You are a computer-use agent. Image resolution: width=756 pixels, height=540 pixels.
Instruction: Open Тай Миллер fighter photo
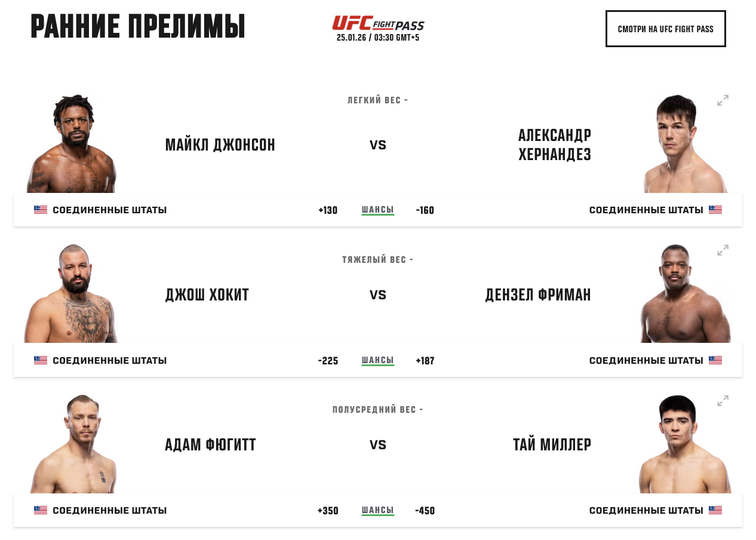click(x=684, y=445)
